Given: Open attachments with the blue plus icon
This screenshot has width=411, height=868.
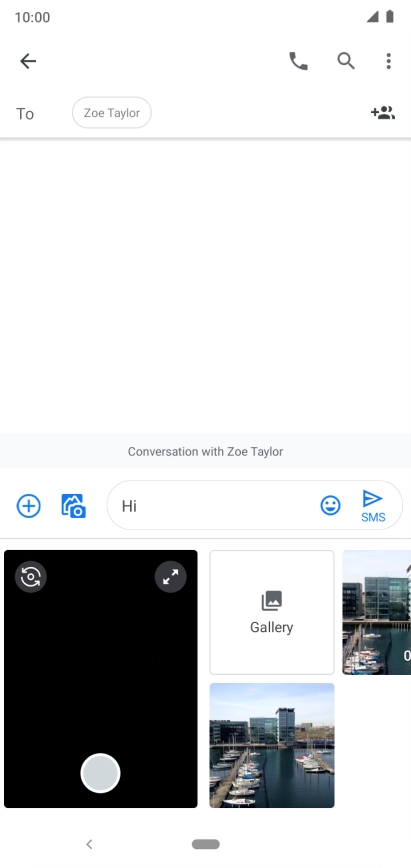Looking at the screenshot, I should tap(28, 506).
